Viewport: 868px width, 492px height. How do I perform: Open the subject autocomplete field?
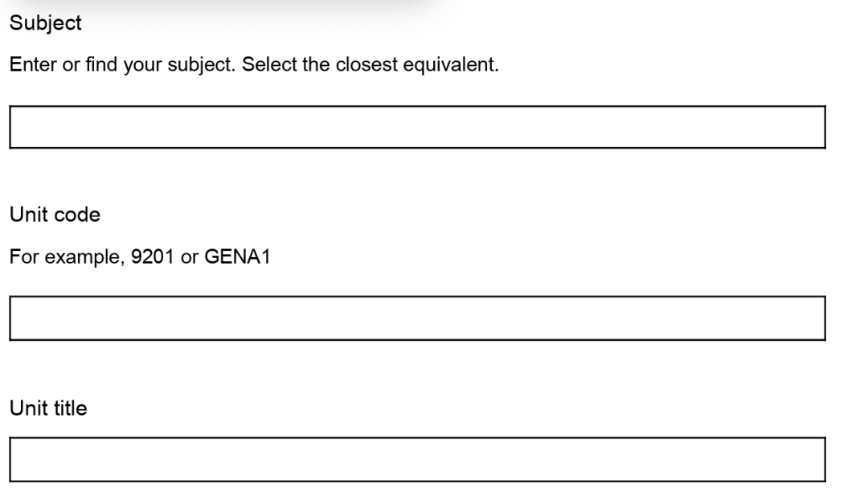[x=417, y=127]
